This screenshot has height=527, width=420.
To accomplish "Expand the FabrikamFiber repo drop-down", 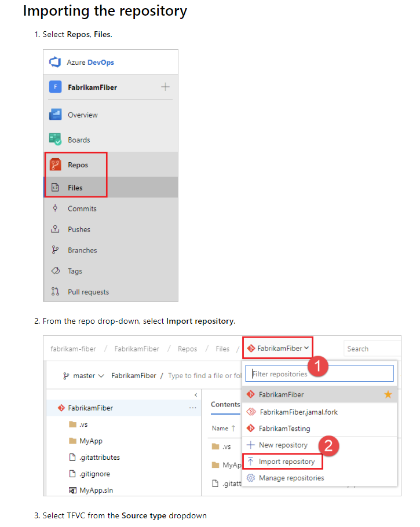I will coord(277,349).
